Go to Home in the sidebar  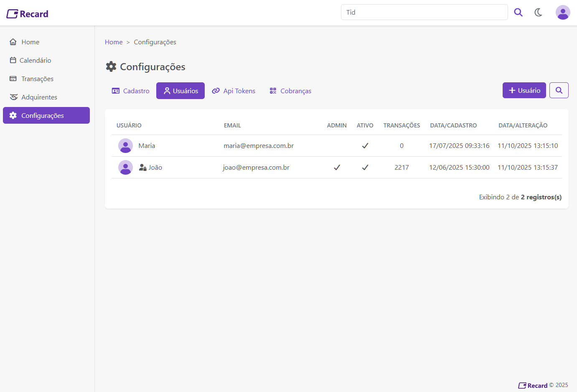pyautogui.click(x=30, y=42)
